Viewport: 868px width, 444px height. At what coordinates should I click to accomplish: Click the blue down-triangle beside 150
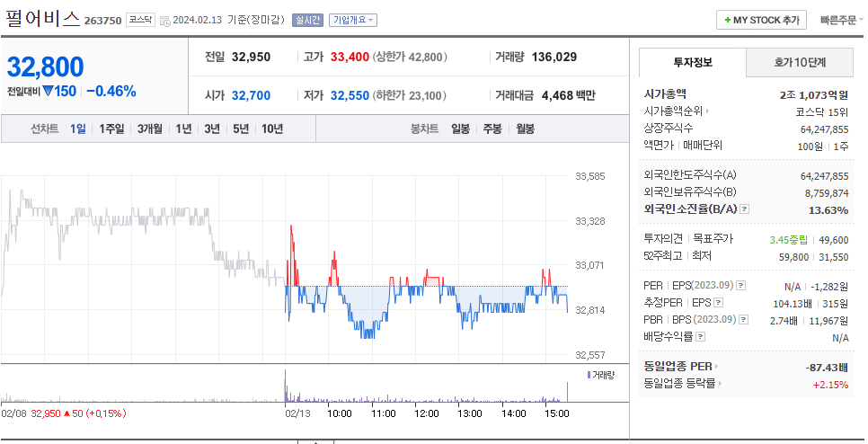click(x=49, y=91)
